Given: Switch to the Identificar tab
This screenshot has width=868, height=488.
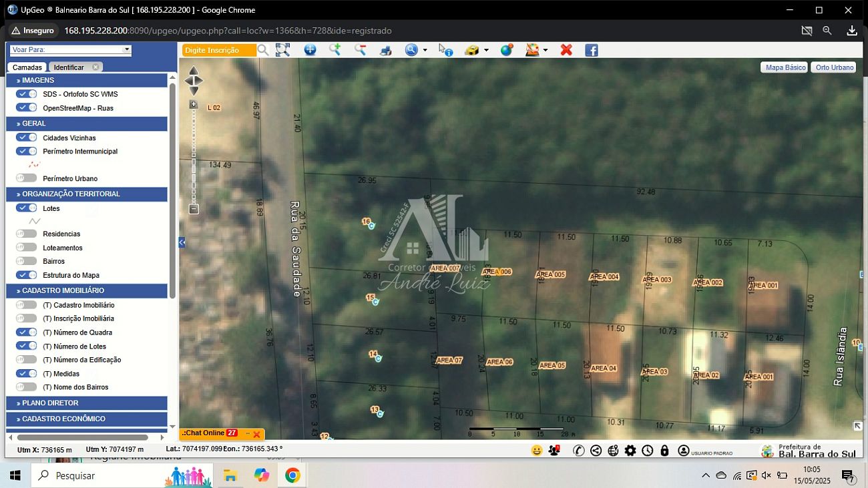Looking at the screenshot, I should coord(69,67).
